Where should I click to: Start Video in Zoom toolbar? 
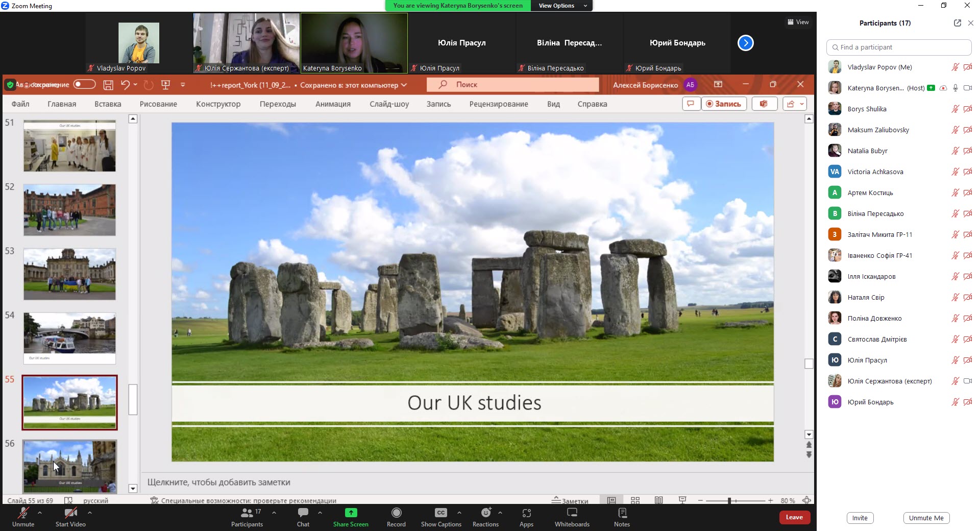(x=70, y=513)
